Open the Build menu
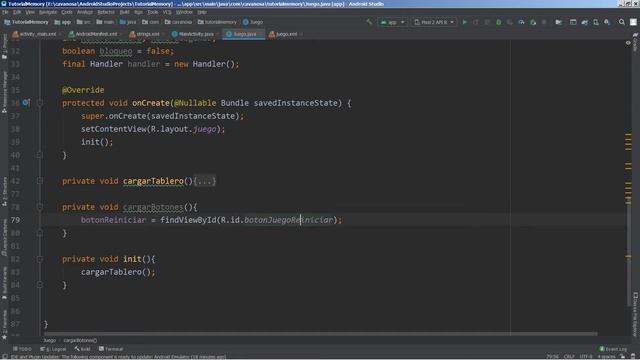 pyautogui.click(x=124, y=12)
